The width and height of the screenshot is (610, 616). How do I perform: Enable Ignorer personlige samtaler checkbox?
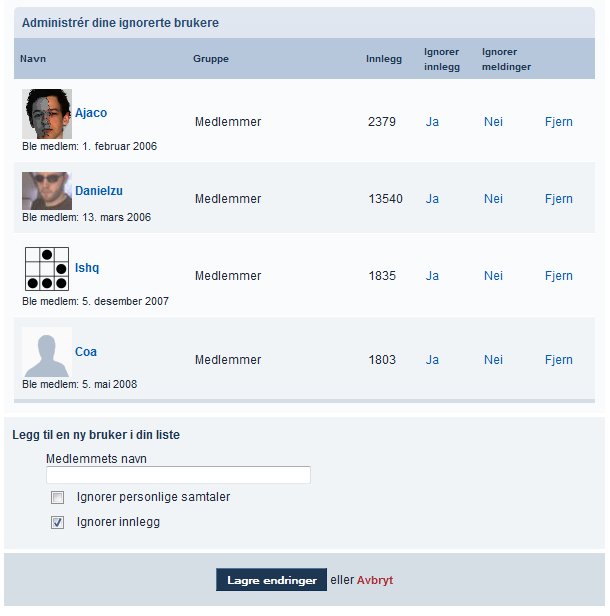(57, 497)
